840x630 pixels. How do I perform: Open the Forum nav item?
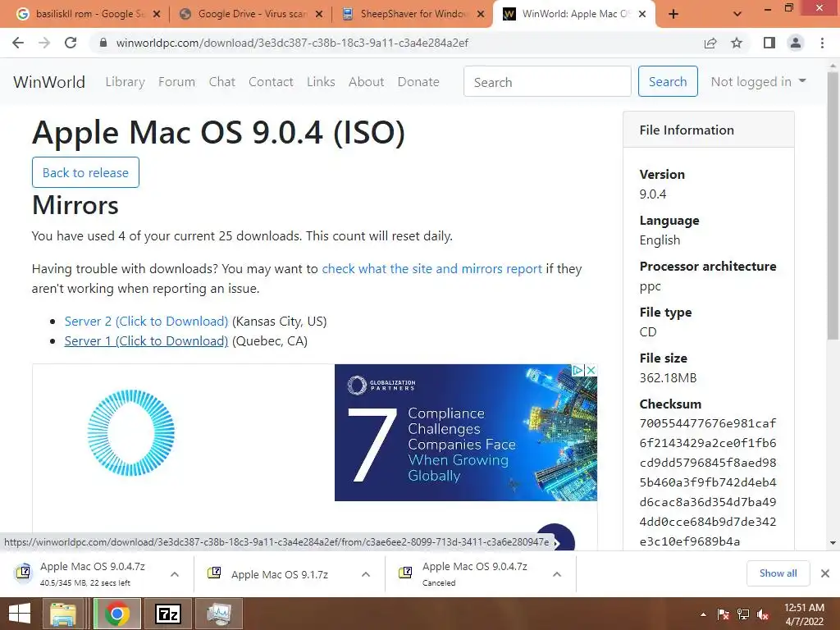tap(176, 82)
